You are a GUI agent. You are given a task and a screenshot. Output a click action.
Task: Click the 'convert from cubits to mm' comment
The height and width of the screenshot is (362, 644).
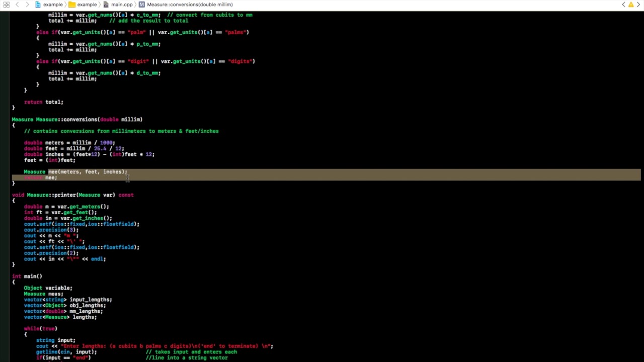(210, 15)
